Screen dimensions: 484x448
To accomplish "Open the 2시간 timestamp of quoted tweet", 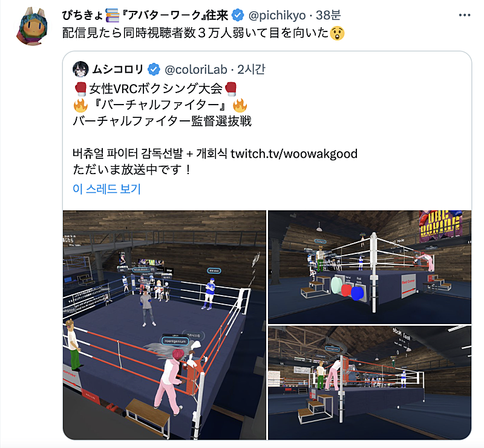I will coord(251,70).
